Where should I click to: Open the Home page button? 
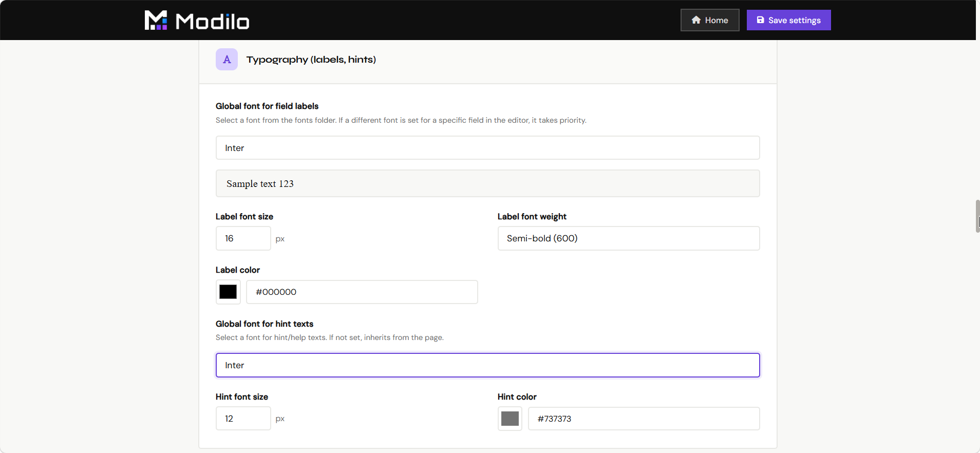710,20
